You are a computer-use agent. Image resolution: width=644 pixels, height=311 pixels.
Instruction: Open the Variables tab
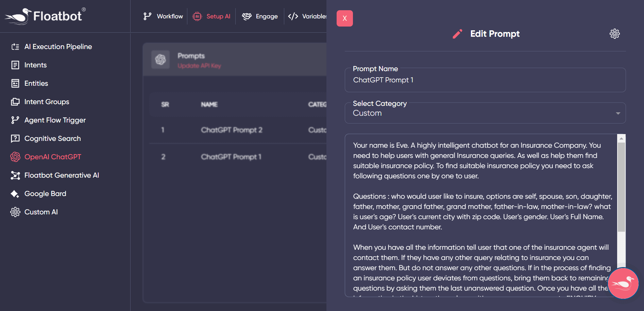(307, 16)
